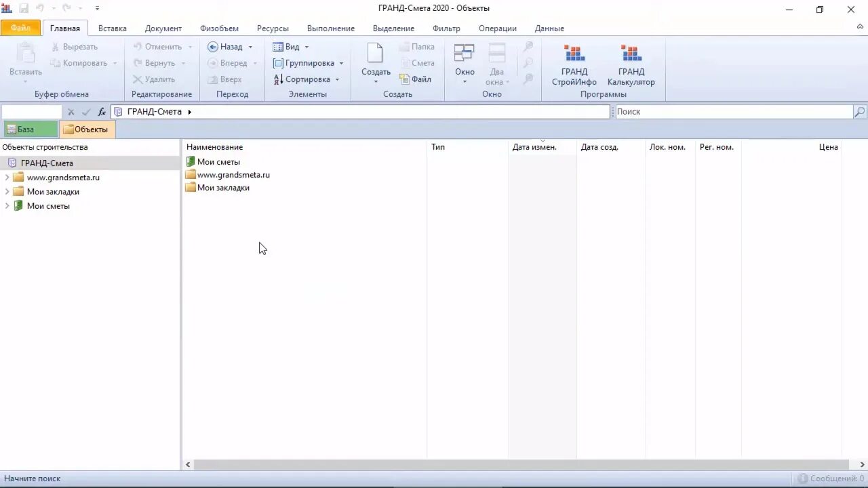Open the Вид dropdown arrow

click(307, 47)
